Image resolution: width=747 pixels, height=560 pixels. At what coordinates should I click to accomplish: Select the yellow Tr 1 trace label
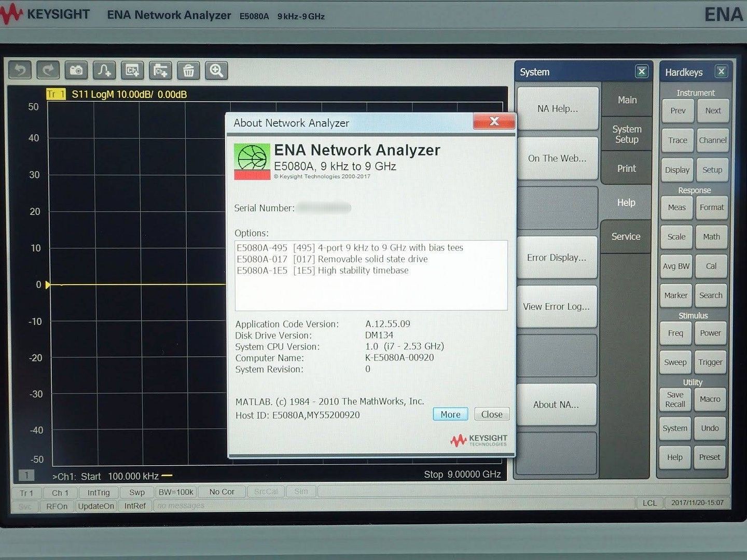56,94
